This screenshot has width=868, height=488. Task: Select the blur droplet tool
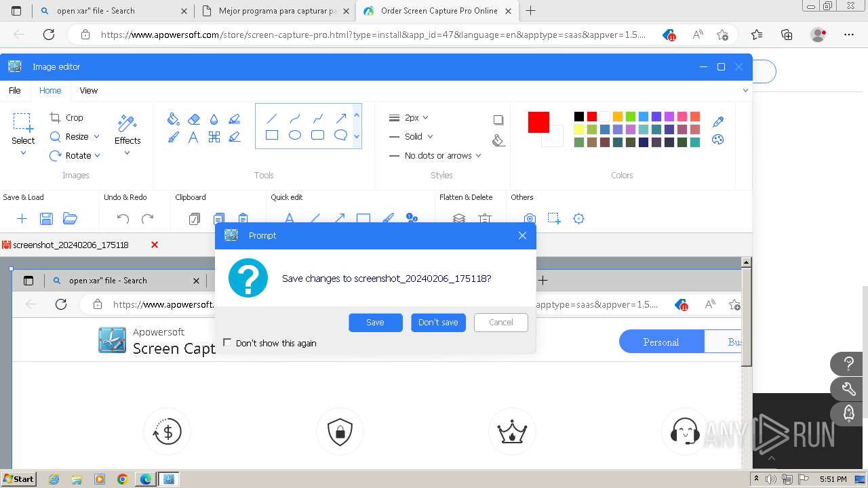(x=214, y=119)
